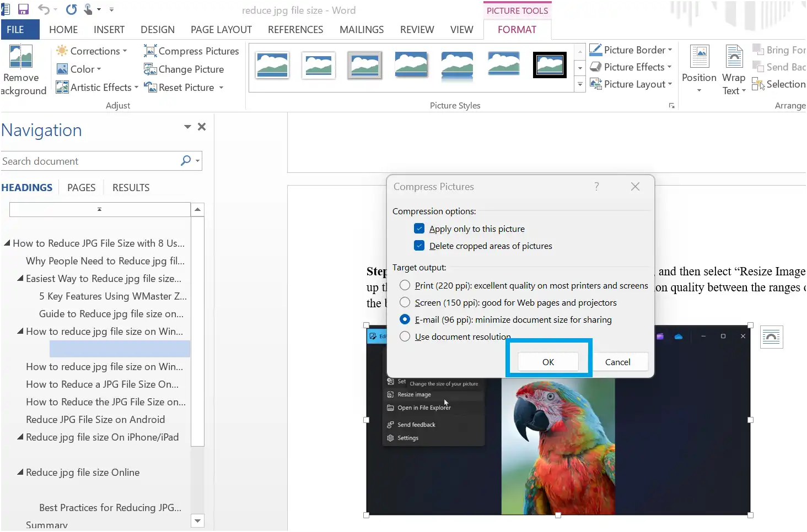Click the Save icon in quick access toolbar
Image resolution: width=807 pixels, height=532 pixels.
[x=23, y=9]
